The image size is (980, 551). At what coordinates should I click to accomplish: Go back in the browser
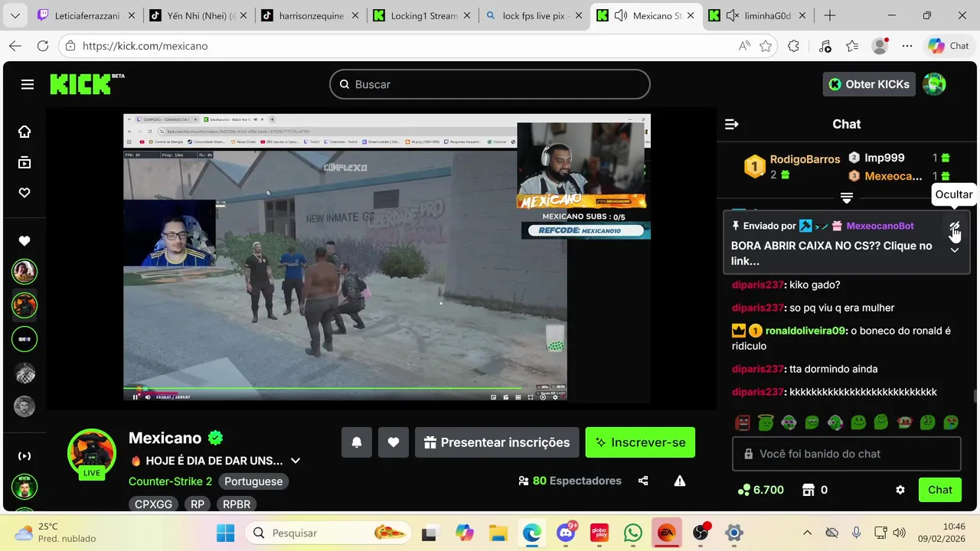[x=15, y=46]
